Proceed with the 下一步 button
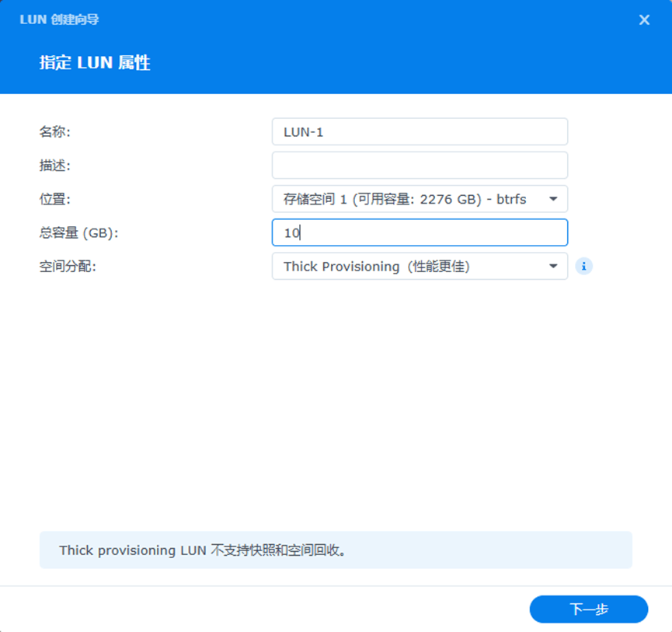 (589, 609)
